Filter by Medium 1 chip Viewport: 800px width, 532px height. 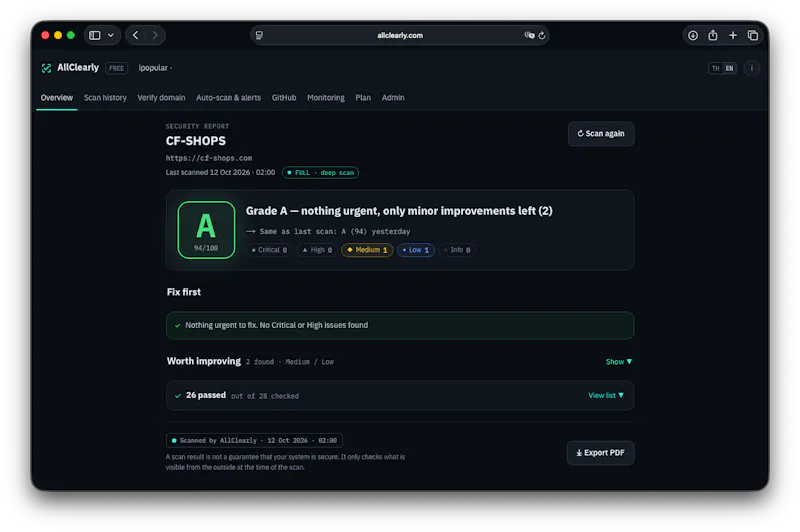click(367, 250)
